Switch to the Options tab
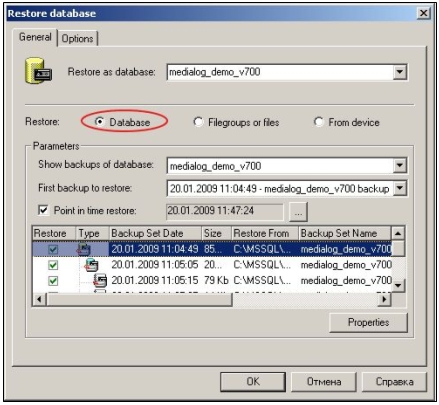This screenshot has width=439, height=405. click(77, 38)
